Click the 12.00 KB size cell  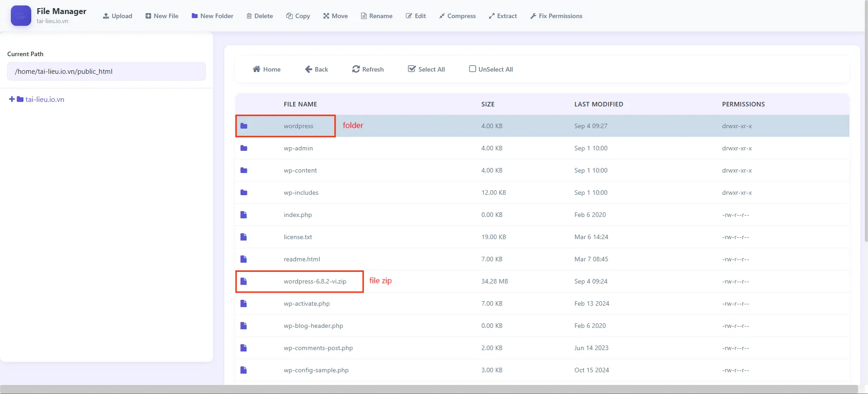pyautogui.click(x=493, y=192)
